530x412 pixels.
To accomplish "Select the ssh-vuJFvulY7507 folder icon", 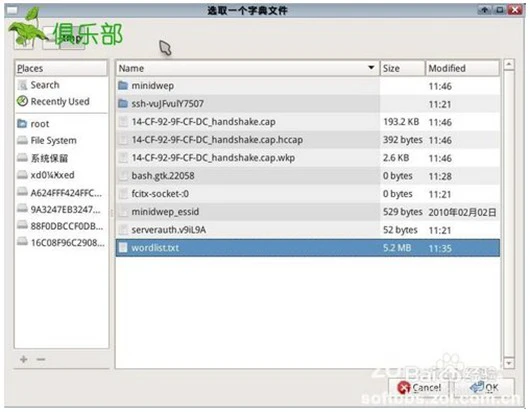I will tap(123, 103).
